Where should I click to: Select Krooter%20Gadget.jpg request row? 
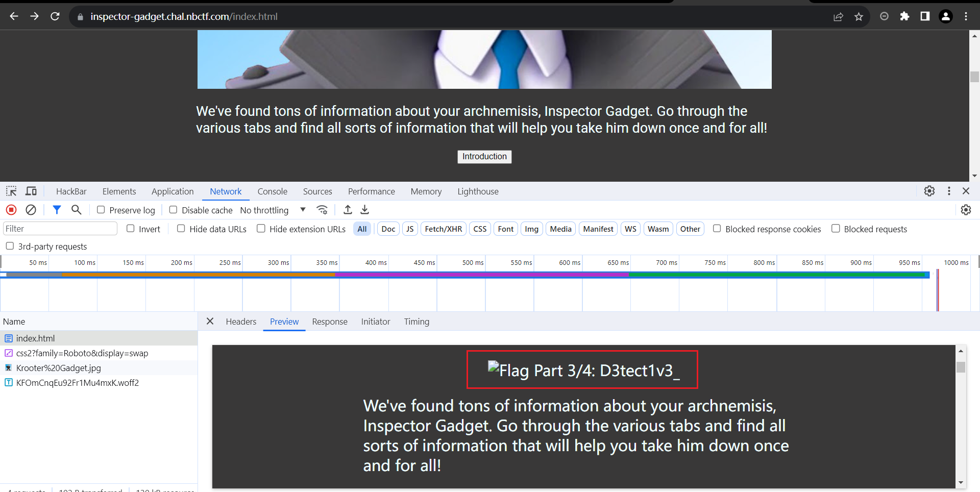[x=99, y=367]
